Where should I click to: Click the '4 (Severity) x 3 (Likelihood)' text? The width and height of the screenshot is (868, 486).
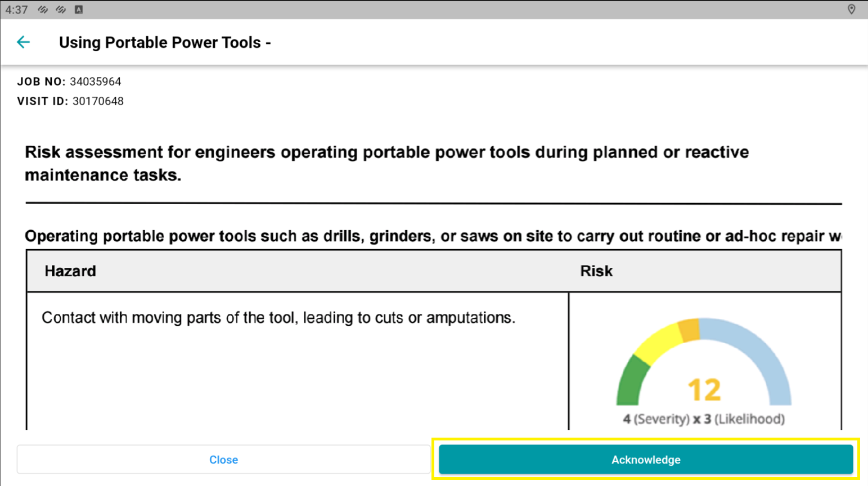click(704, 419)
